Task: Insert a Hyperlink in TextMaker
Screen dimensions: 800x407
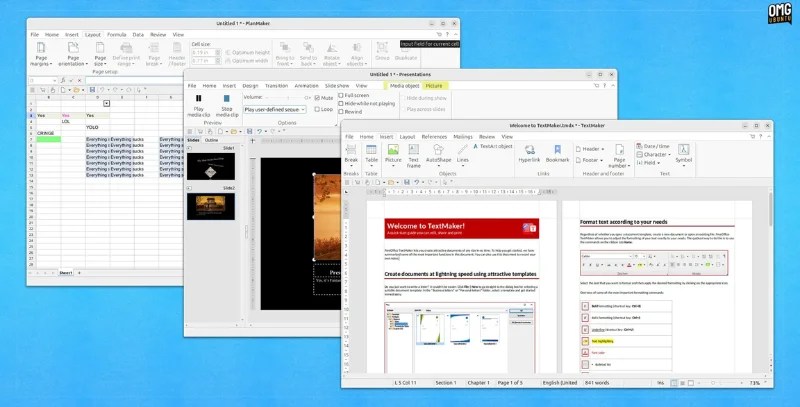Action: coord(530,154)
